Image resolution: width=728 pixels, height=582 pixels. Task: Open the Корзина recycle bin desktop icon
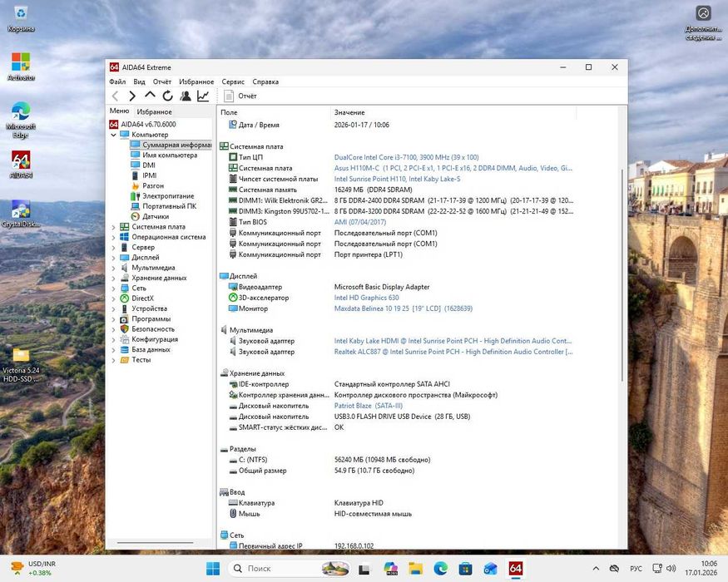point(21,19)
